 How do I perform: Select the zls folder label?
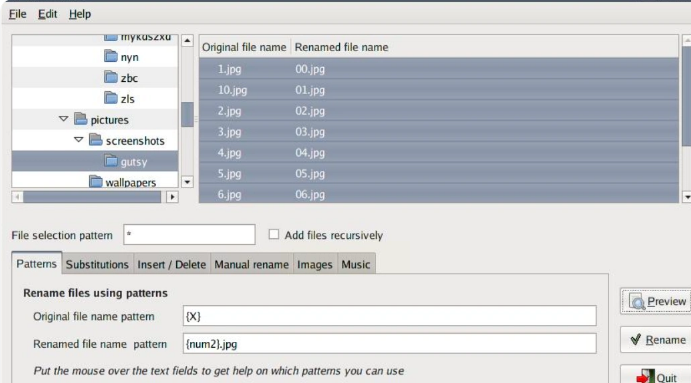[x=127, y=99]
